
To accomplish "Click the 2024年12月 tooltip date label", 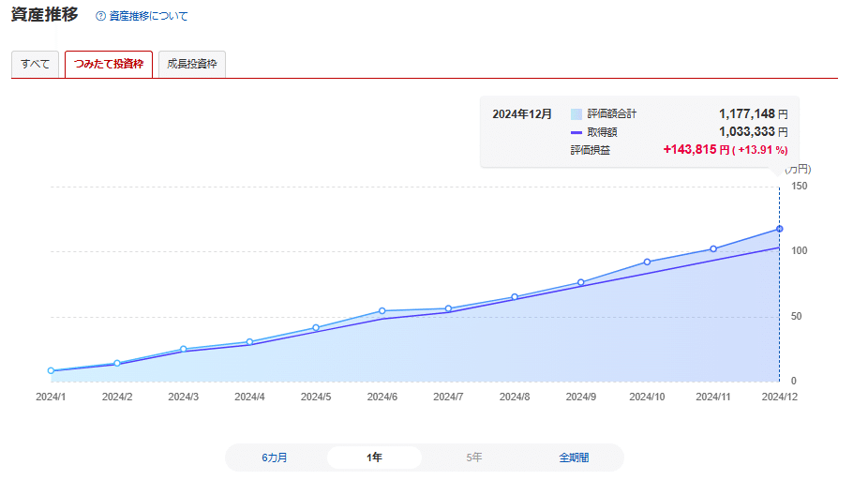I will 522,114.
